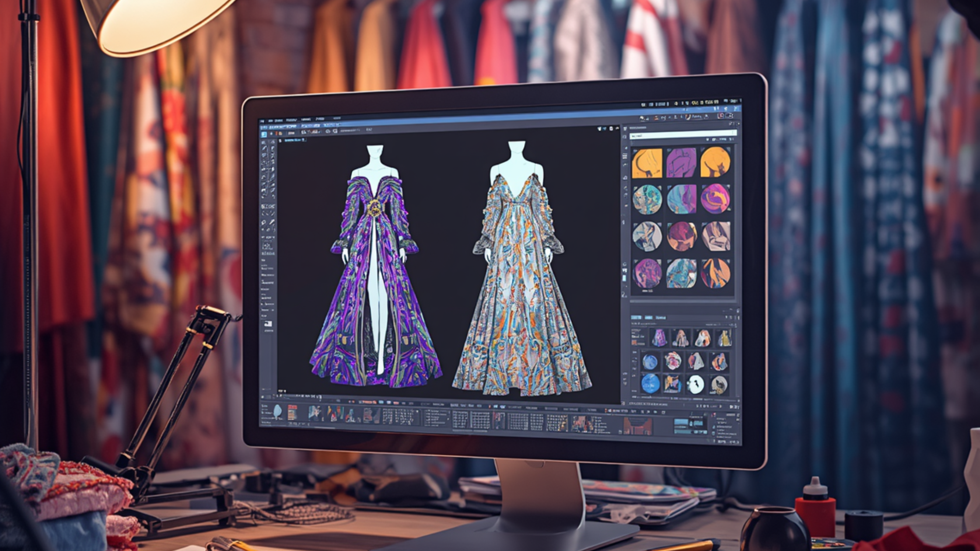Select the purple-pink circular swatch in last row
This screenshot has height=551, width=980.
coord(647,273)
